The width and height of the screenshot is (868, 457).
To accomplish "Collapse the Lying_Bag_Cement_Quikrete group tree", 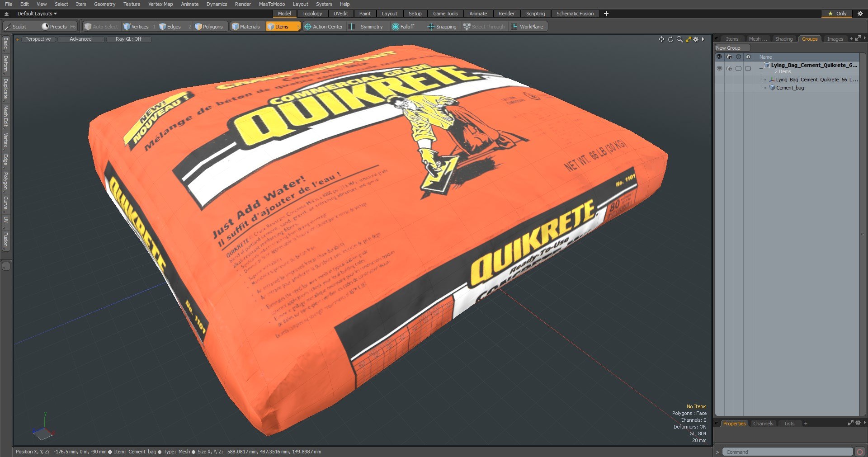I will [x=761, y=67].
